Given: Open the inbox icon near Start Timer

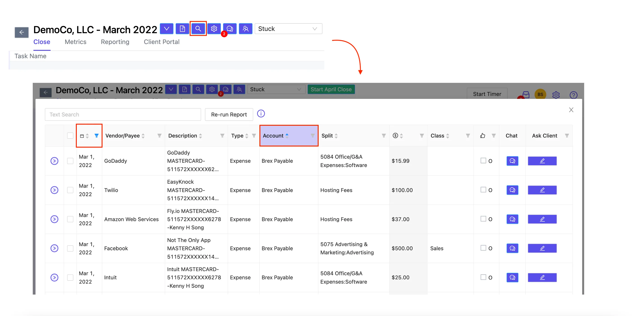Looking at the screenshot, I should tap(526, 95).
